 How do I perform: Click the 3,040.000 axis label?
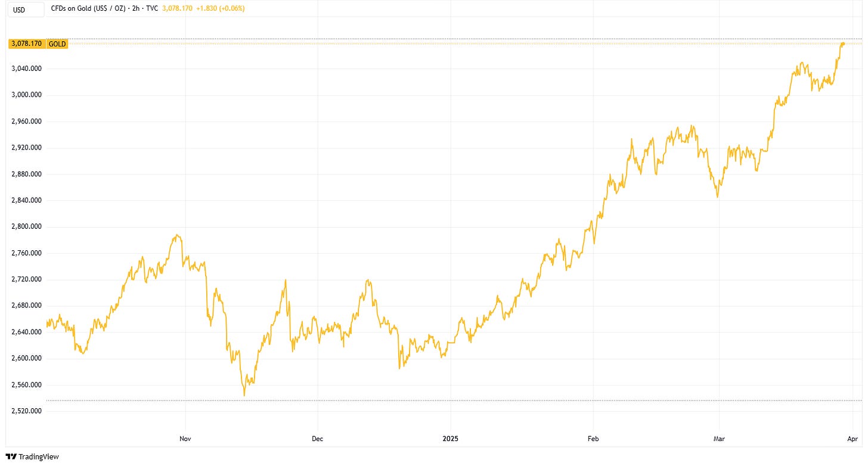[x=26, y=69]
